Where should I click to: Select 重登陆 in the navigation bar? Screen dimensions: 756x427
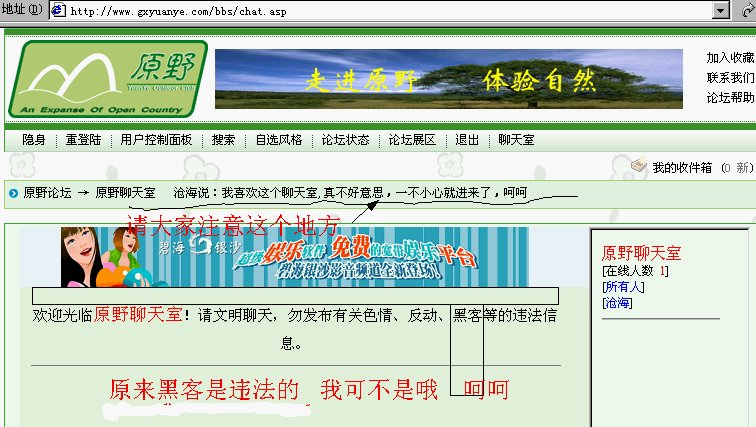click(83, 140)
